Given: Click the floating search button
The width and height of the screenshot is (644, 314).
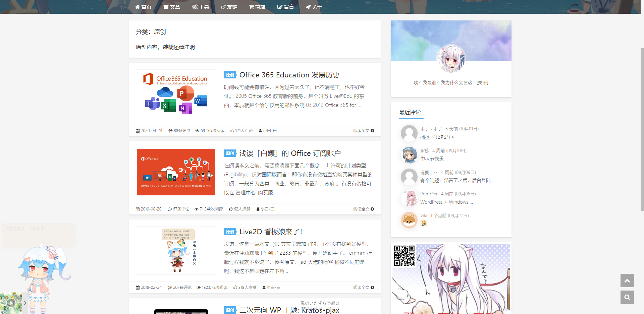Looking at the screenshot, I should click(627, 297).
